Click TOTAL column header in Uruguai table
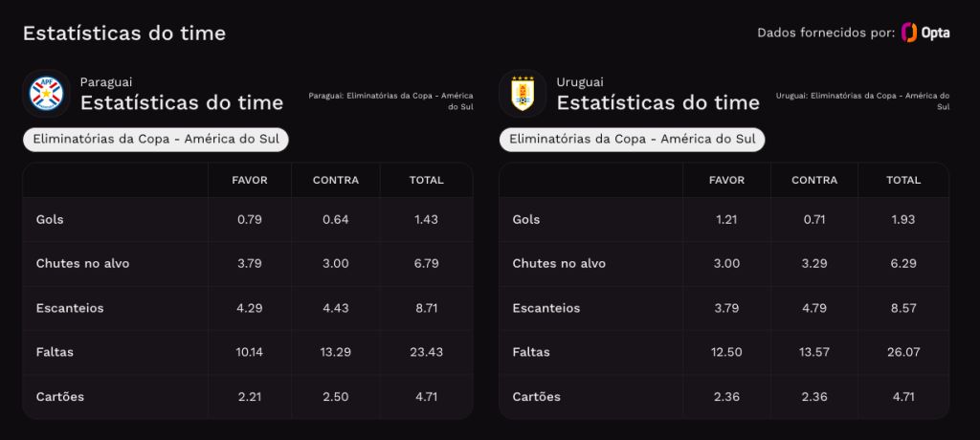The height and width of the screenshot is (440, 980). pos(903,180)
